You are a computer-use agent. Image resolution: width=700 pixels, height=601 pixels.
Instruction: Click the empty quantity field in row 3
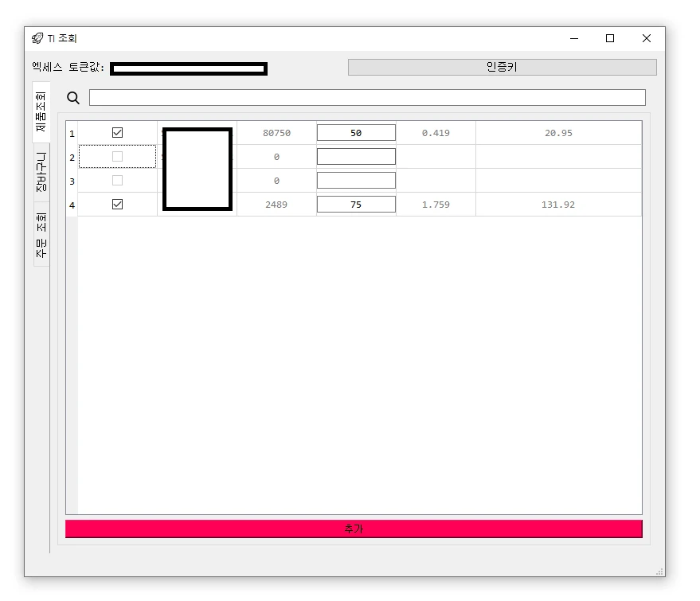pos(356,180)
